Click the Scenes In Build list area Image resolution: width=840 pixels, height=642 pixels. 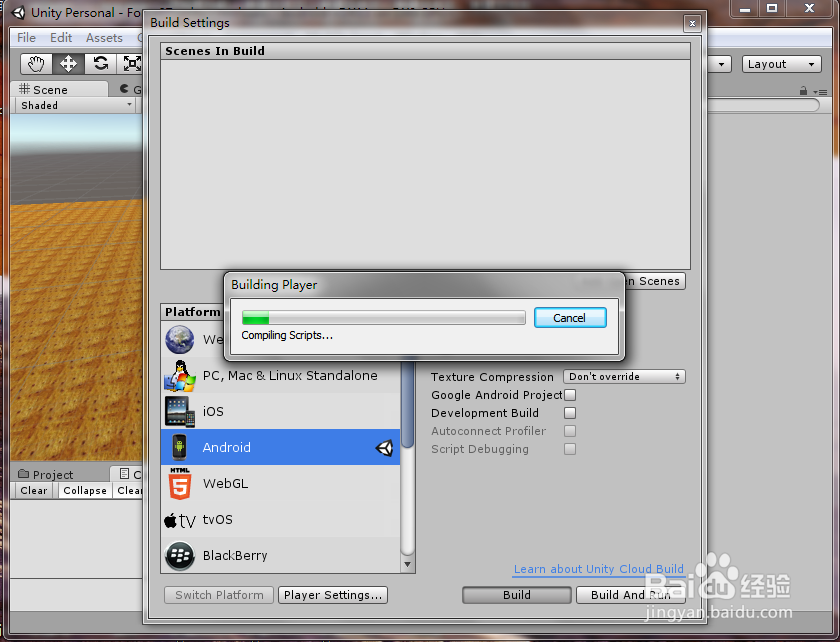(x=425, y=164)
